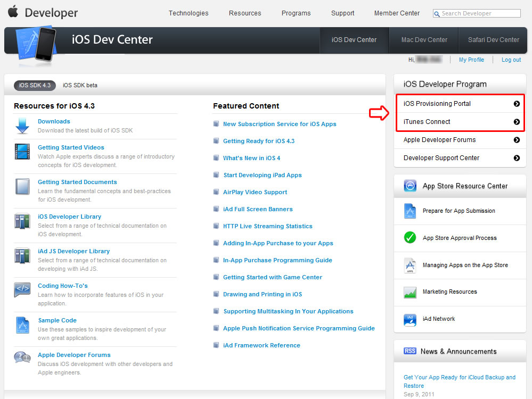Click the Apple logo icon
Image resolution: width=532 pixels, height=399 pixels.
(13, 11)
